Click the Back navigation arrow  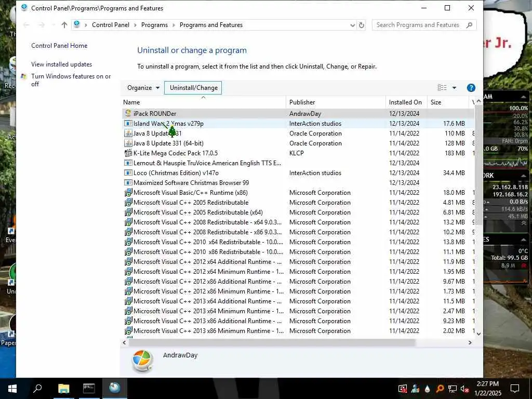click(26, 25)
